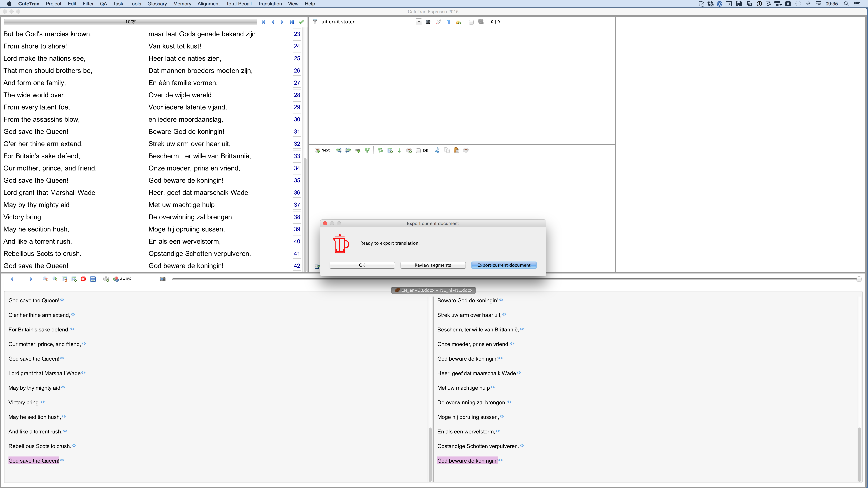The width and height of the screenshot is (868, 488).
Task: Click the blue floppy disk save icon
Action: pyautogui.click(x=93, y=279)
